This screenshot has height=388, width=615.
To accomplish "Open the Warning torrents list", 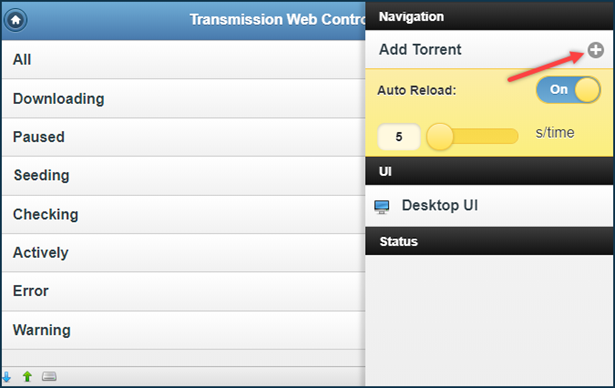I will tap(184, 330).
